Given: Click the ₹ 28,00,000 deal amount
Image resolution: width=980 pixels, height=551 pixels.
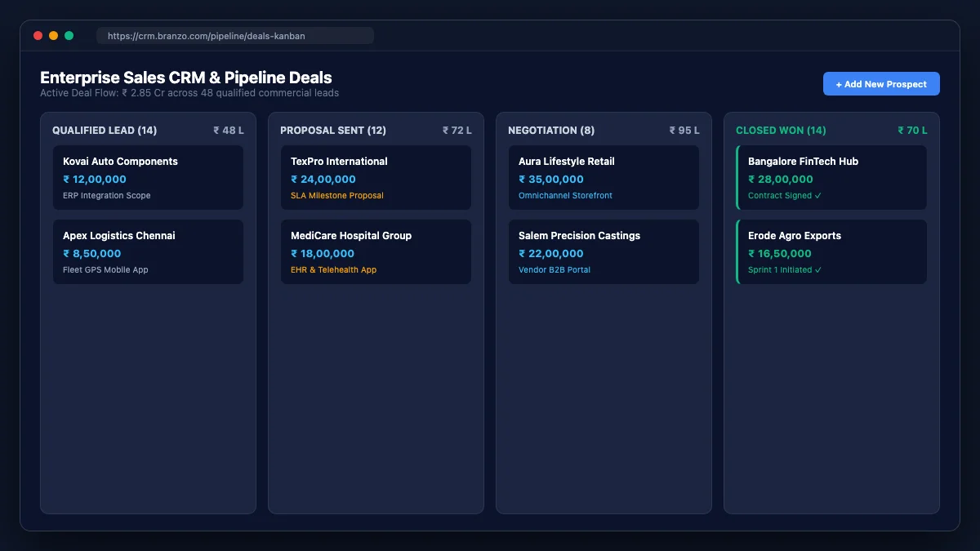Looking at the screenshot, I should coord(781,180).
